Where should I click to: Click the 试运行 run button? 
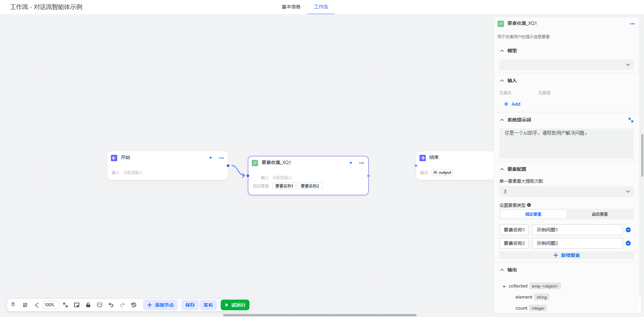coord(235,305)
